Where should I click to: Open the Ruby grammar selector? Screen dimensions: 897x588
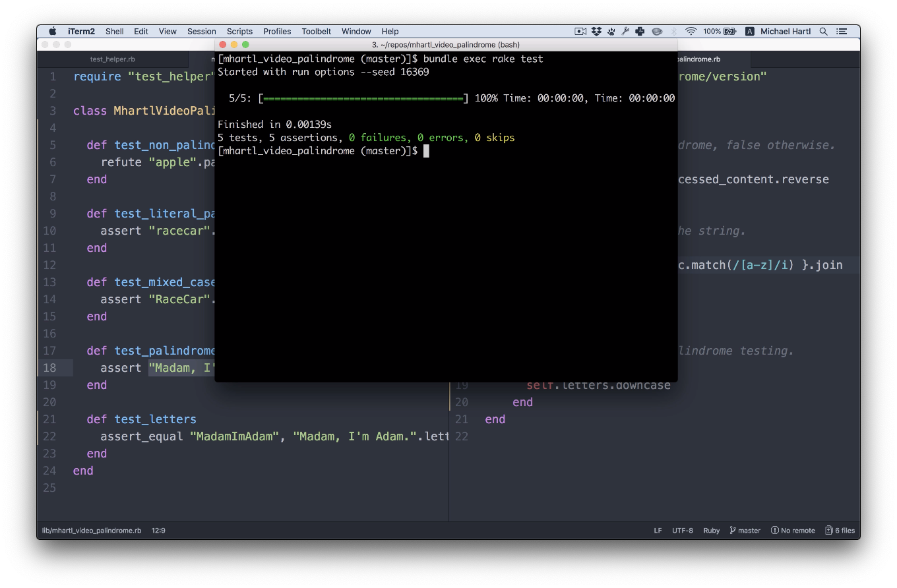tap(711, 530)
